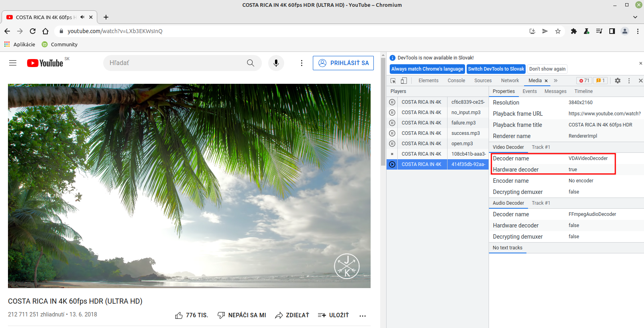Bookmark this page with the star icon
Screen dimensions: 644x328
[558, 31]
